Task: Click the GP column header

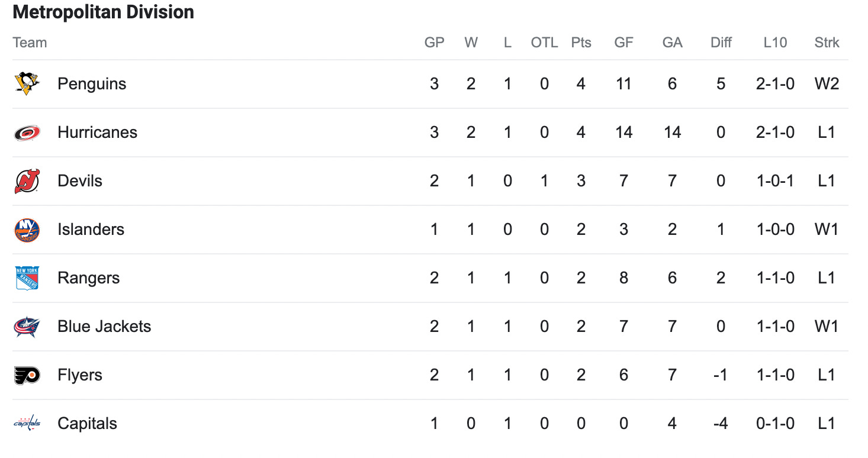Action: point(434,43)
